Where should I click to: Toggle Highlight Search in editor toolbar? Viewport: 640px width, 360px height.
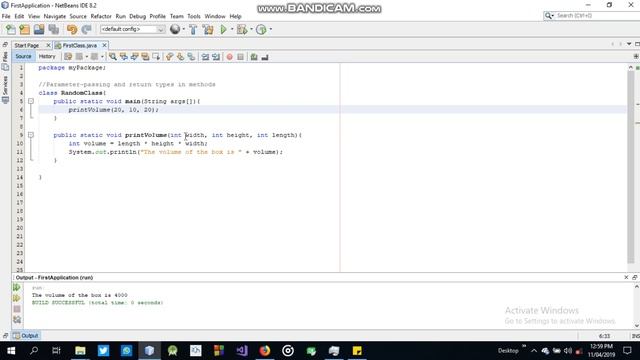tap(145, 57)
